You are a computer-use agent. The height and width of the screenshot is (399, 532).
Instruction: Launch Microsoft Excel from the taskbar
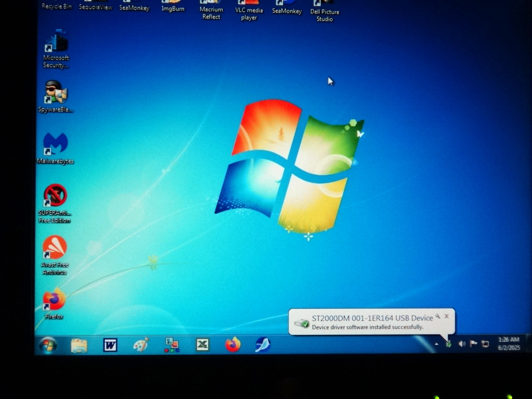[x=203, y=345]
